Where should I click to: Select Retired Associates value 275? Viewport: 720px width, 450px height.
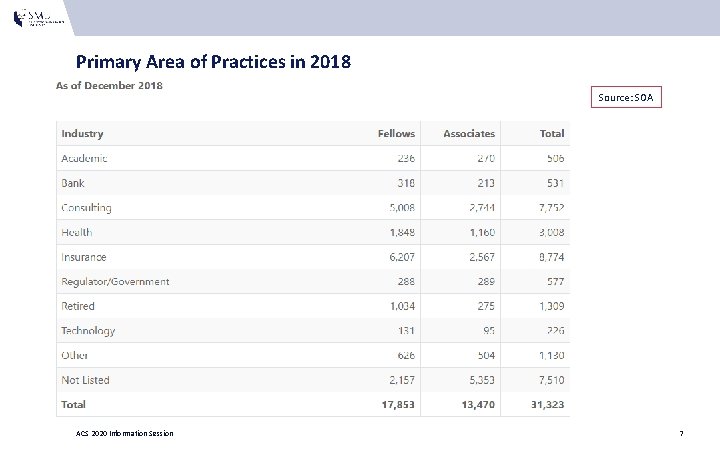(486, 306)
